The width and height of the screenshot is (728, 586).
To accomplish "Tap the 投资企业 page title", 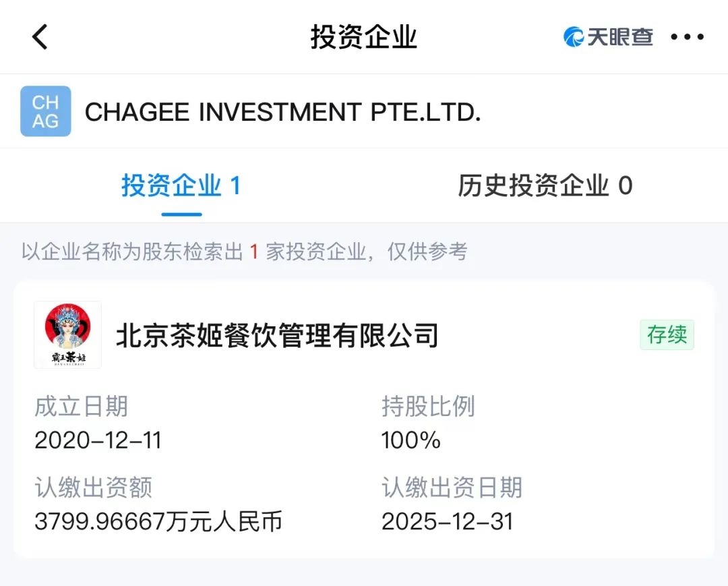I will point(364,37).
